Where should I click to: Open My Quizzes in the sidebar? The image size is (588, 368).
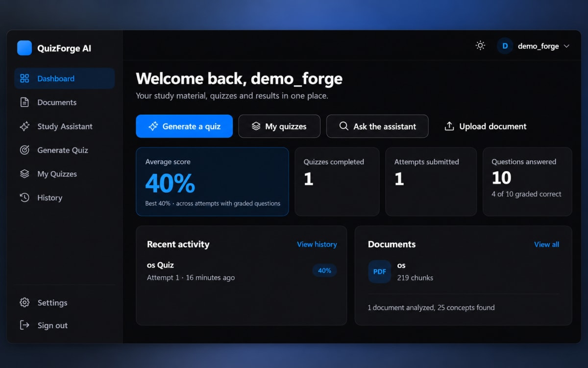(64, 174)
